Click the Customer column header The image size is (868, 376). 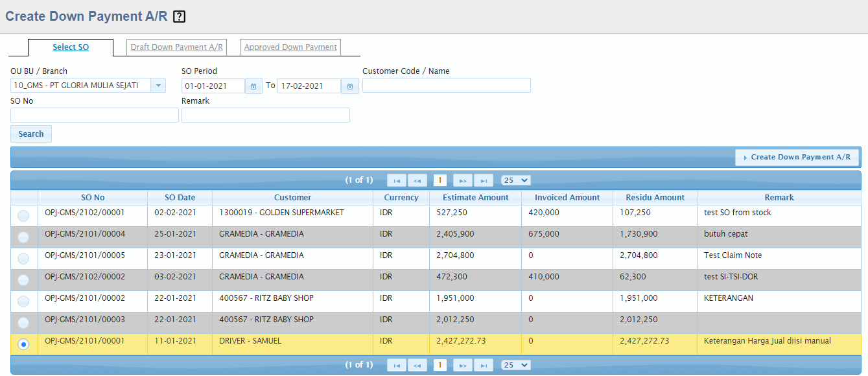(x=292, y=198)
